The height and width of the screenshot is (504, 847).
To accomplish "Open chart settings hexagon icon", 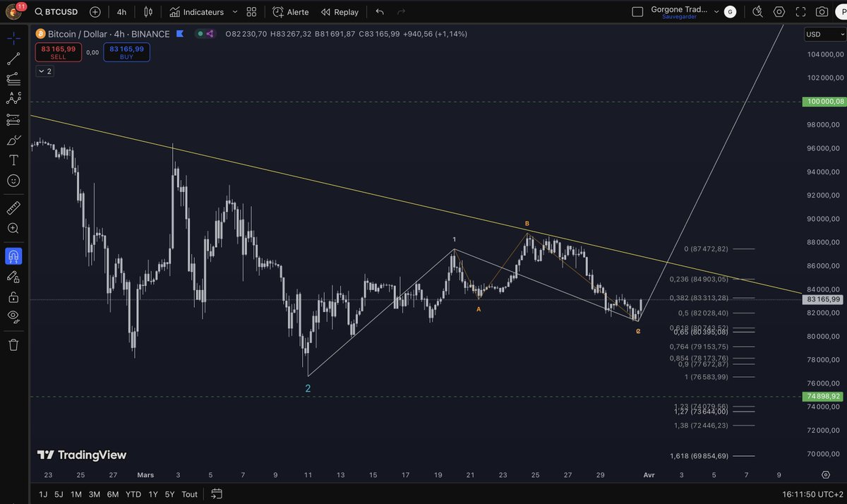I will coord(779,12).
